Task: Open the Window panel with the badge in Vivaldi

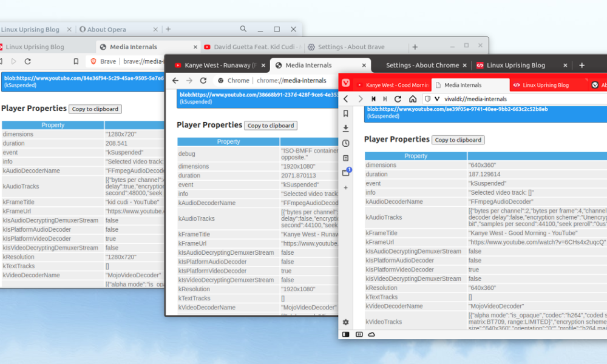Action: coord(346,172)
